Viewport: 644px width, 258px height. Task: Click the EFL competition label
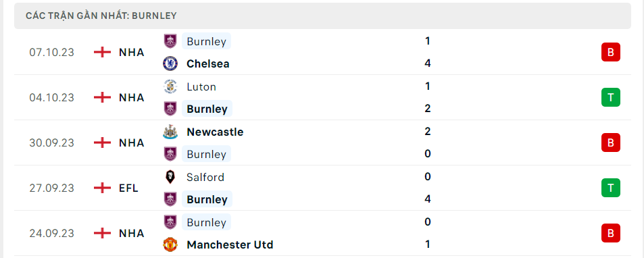click(x=128, y=188)
